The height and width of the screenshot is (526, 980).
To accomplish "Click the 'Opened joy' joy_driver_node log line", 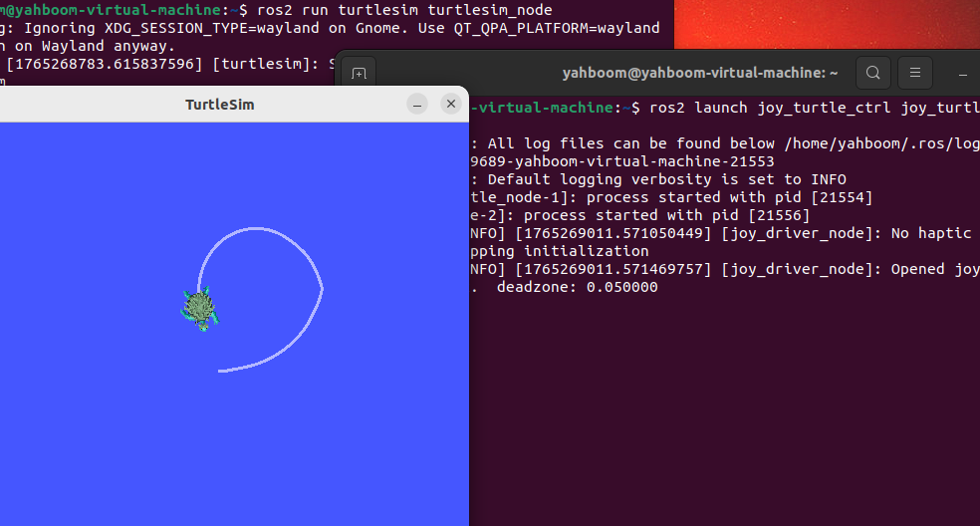I will (x=725, y=270).
